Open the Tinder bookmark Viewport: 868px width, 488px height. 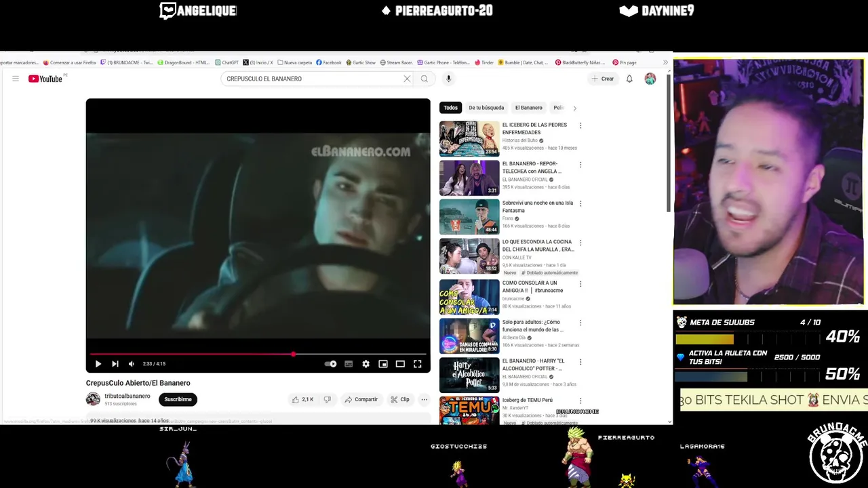tap(484, 62)
